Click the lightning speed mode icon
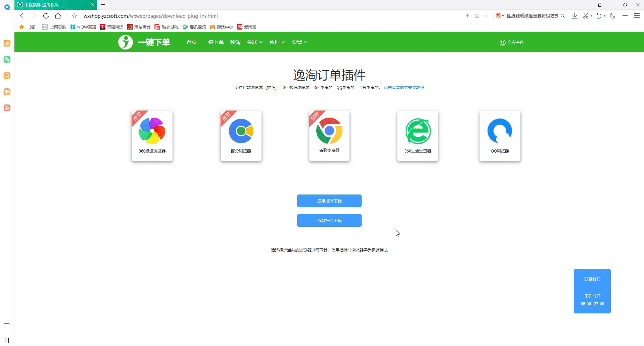 [467, 16]
